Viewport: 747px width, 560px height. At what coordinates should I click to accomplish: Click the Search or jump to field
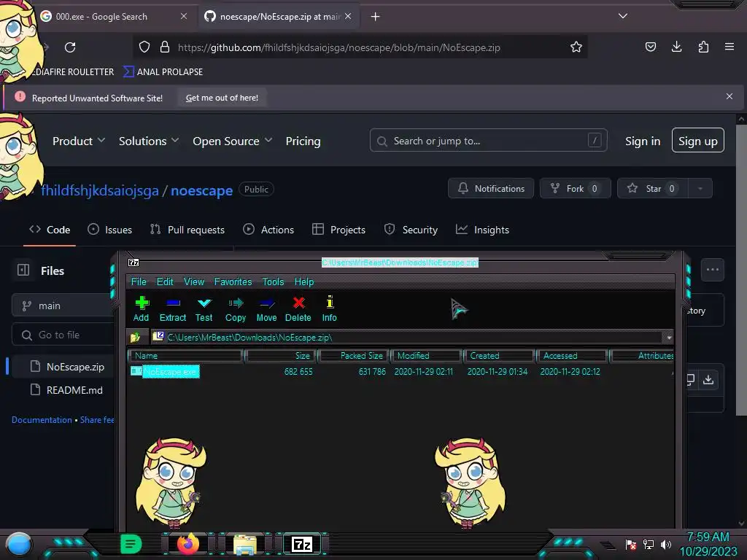[x=488, y=141]
